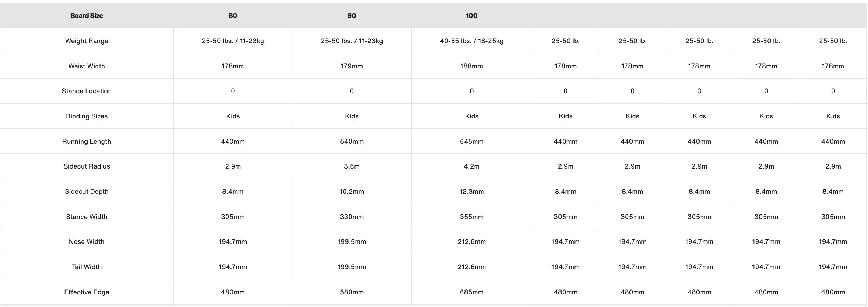Click the Sidecut Depth row label
The height and width of the screenshot is (307, 868).
pyautogui.click(x=87, y=192)
